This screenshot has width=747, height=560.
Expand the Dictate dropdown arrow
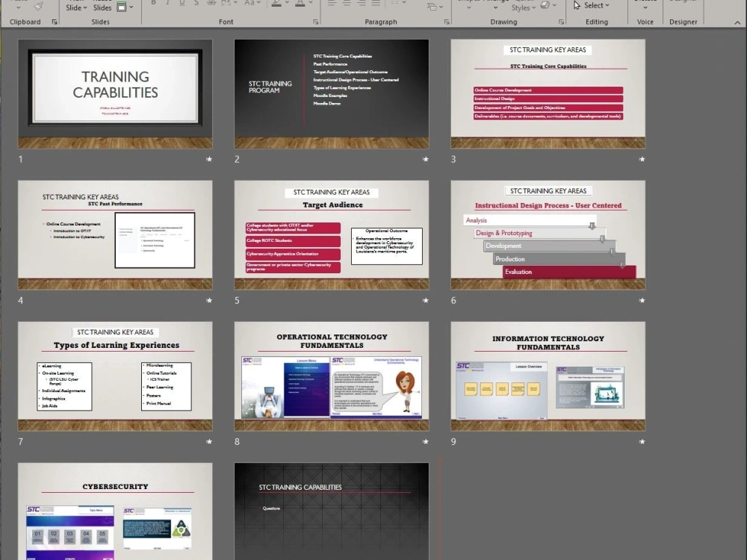click(645, 7)
